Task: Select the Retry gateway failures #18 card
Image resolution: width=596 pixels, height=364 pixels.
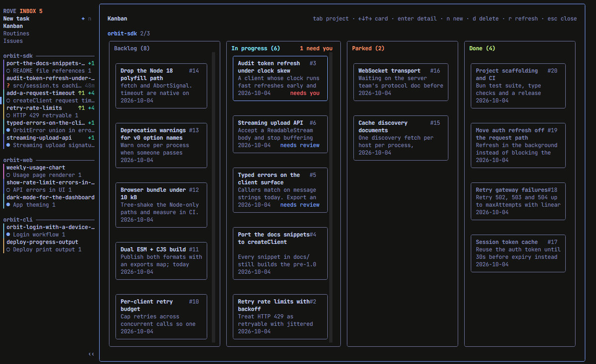Action: pos(518,201)
